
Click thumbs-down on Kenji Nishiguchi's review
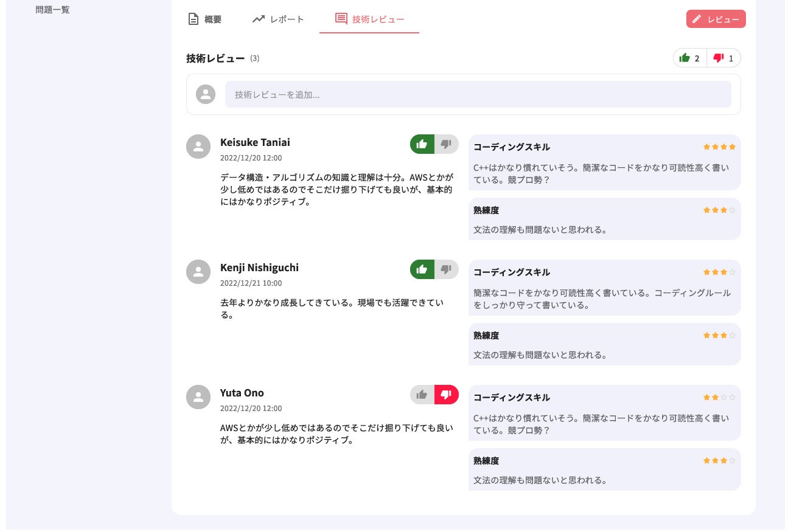coord(447,269)
